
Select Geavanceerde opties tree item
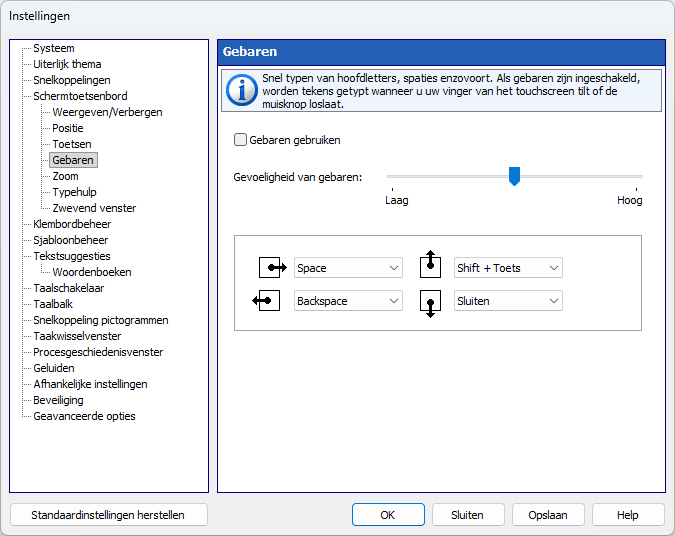[x=84, y=416]
